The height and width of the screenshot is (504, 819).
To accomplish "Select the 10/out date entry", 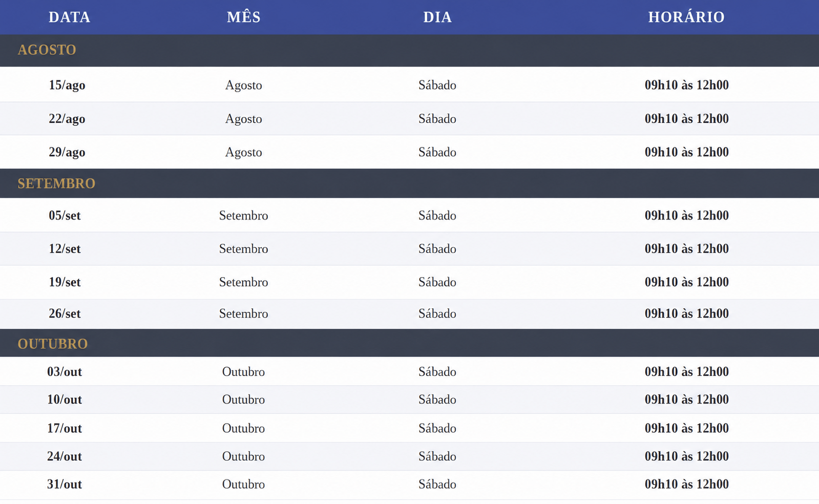I will point(65,400).
